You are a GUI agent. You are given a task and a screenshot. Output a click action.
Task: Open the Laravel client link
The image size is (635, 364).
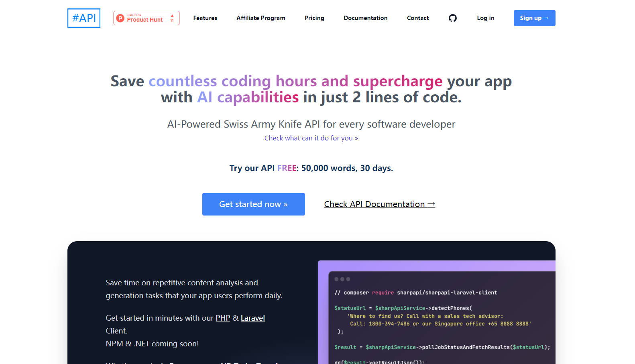click(x=252, y=318)
